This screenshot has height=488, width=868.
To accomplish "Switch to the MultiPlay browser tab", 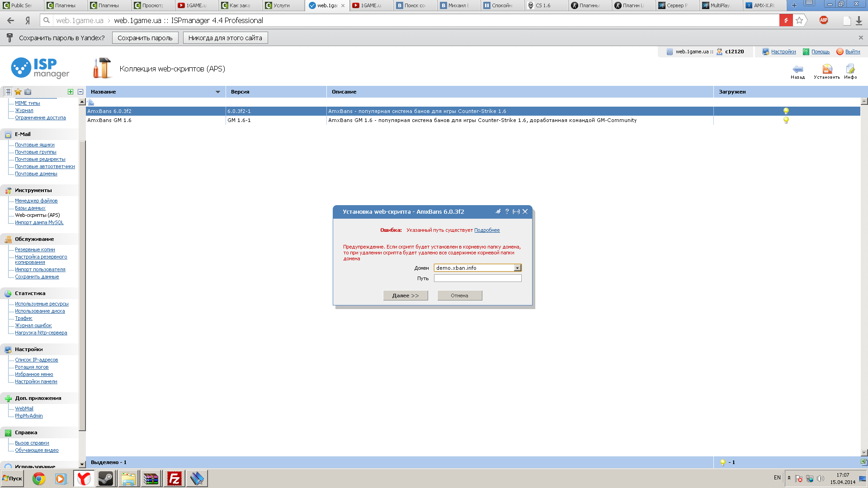I will click(720, 5).
